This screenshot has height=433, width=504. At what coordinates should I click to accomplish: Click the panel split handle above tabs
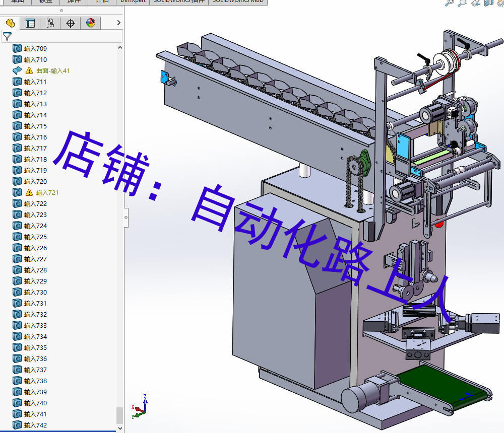pyautogui.click(x=61, y=11)
